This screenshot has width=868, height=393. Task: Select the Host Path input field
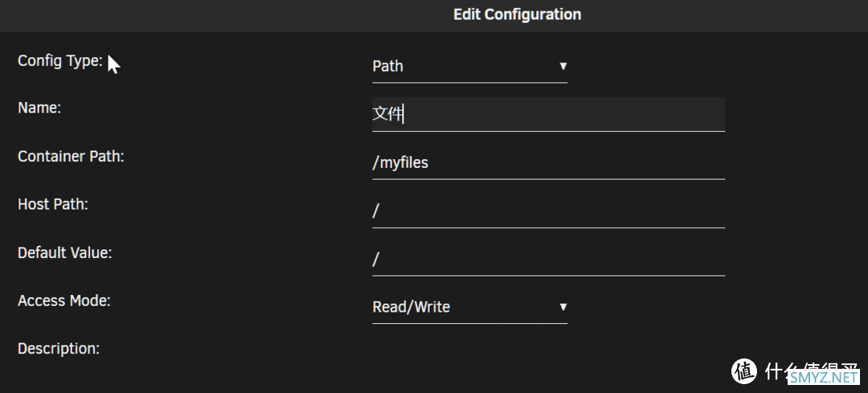coord(549,211)
